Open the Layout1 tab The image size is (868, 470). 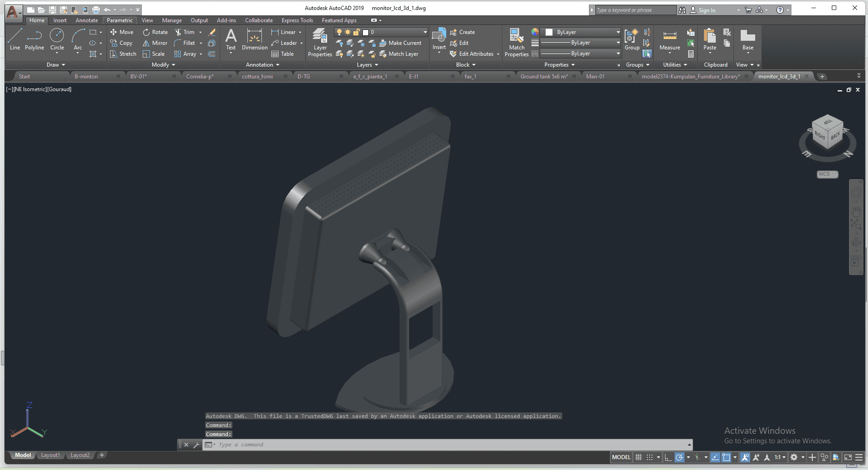(x=50, y=455)
